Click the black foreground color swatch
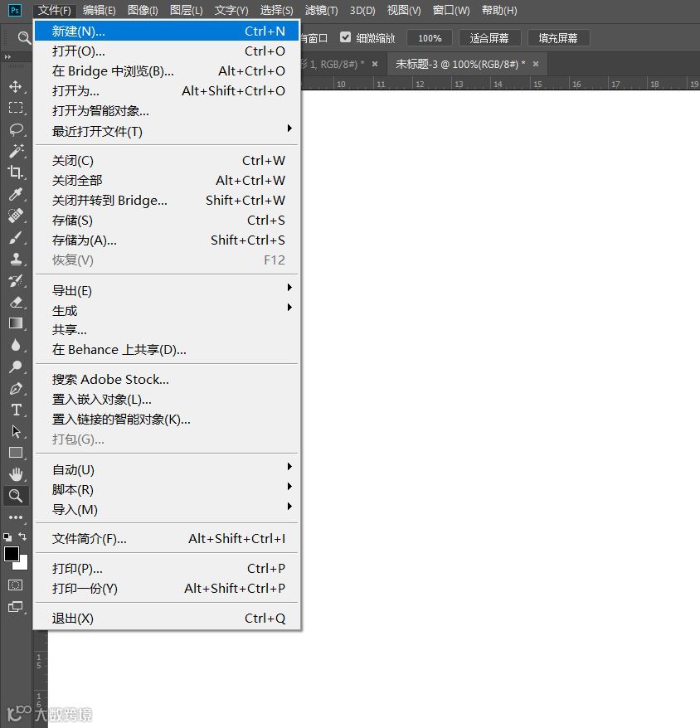The image size is (700, 728). [11, 554]
